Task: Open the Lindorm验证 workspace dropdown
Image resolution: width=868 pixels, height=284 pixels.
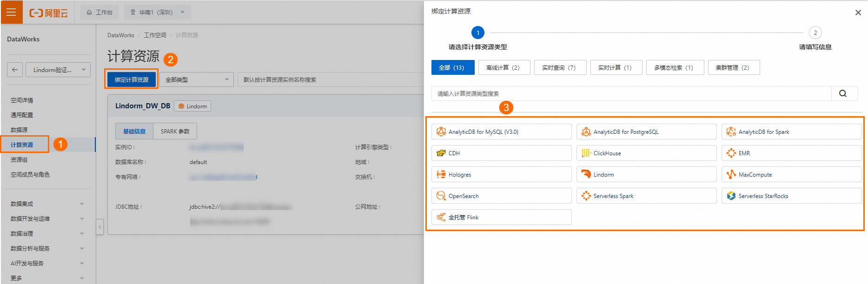Action: click(x=58, y=70)
